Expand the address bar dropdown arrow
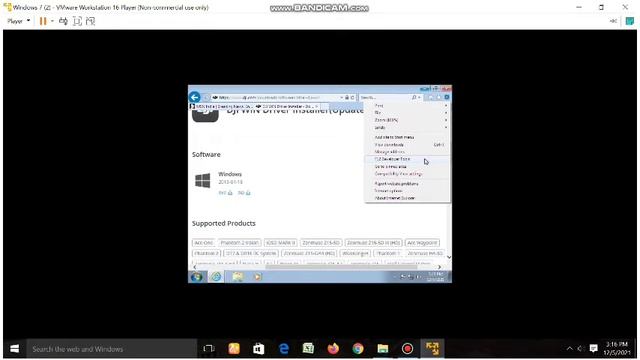The width and height of the screenshot is (640, 360). (x=342, y=98)
